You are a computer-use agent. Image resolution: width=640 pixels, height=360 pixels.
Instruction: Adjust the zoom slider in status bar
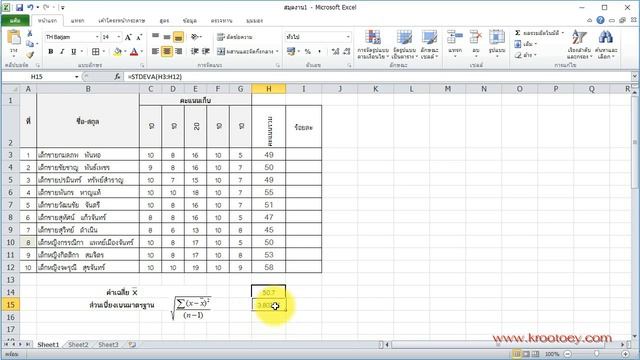[596, 353]
